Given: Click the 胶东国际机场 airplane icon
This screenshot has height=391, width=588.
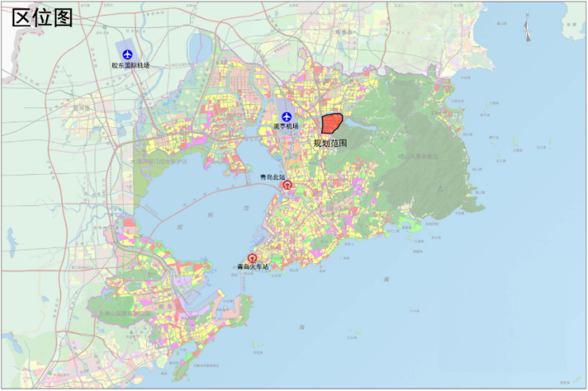Looking at the screenshot, I should [x=127, y=54].
